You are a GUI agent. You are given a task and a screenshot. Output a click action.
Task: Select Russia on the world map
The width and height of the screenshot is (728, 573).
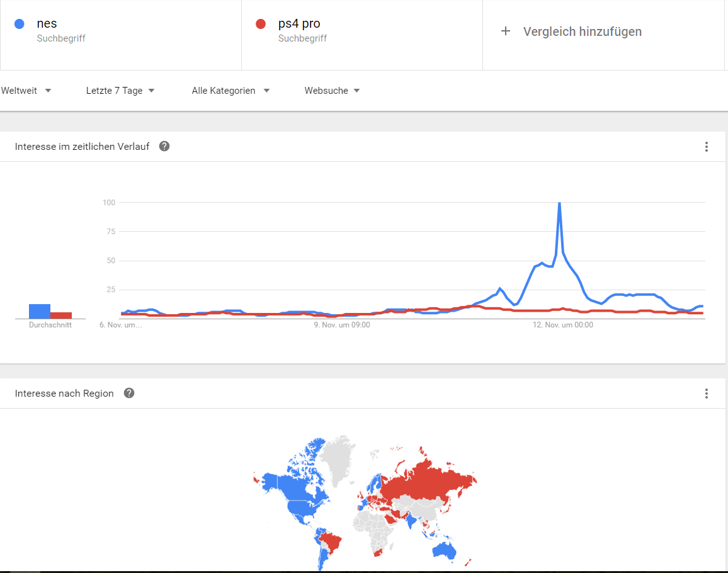click(428, 482)
